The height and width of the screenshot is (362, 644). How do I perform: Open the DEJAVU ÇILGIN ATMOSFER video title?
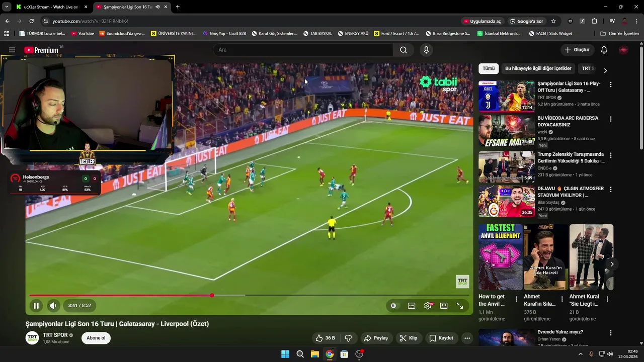[x=571, y=192]
